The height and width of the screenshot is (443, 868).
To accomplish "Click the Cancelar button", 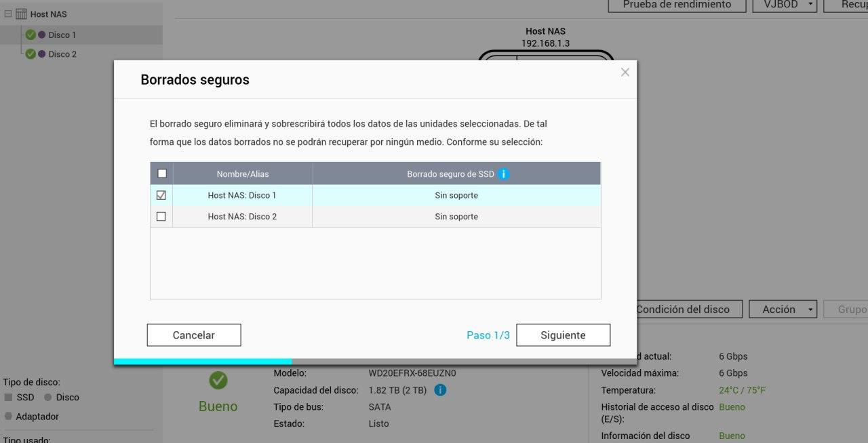I will (x=194, y=335).
